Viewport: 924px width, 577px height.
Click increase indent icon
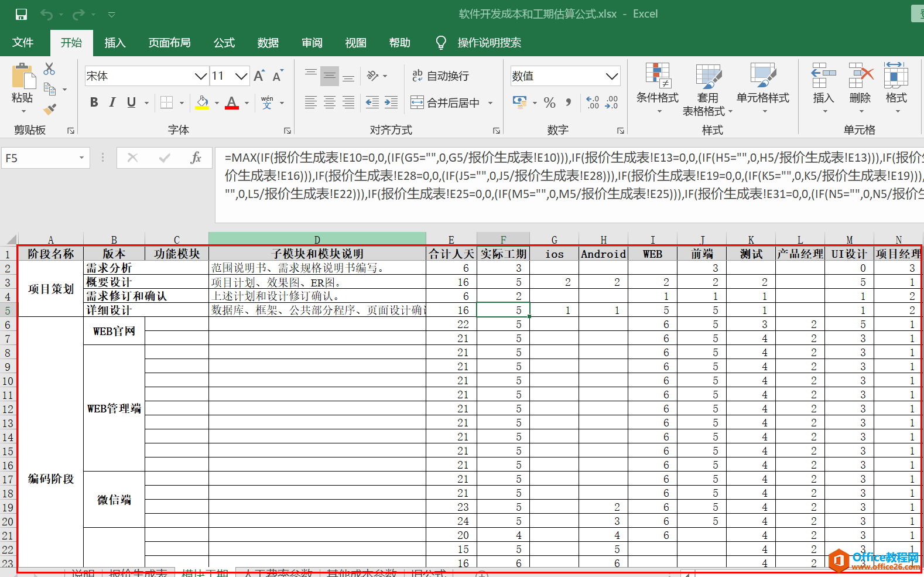pyautogui.click(x=391, y=103)
